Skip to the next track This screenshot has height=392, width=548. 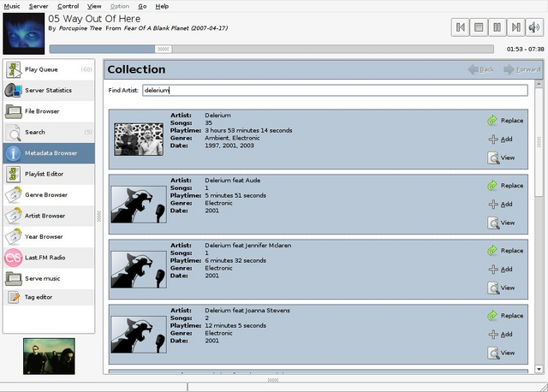(x=515, y=27)
